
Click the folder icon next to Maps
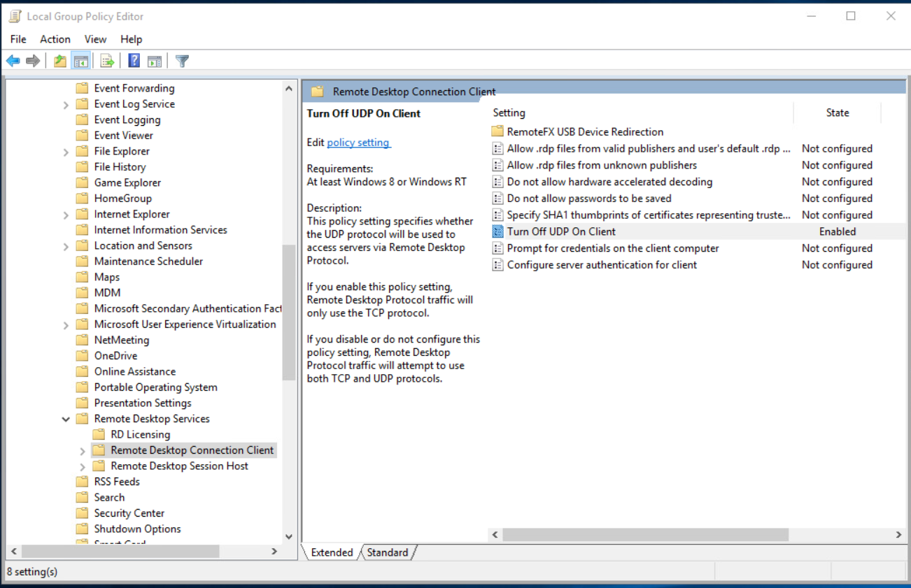click(82, 278)
